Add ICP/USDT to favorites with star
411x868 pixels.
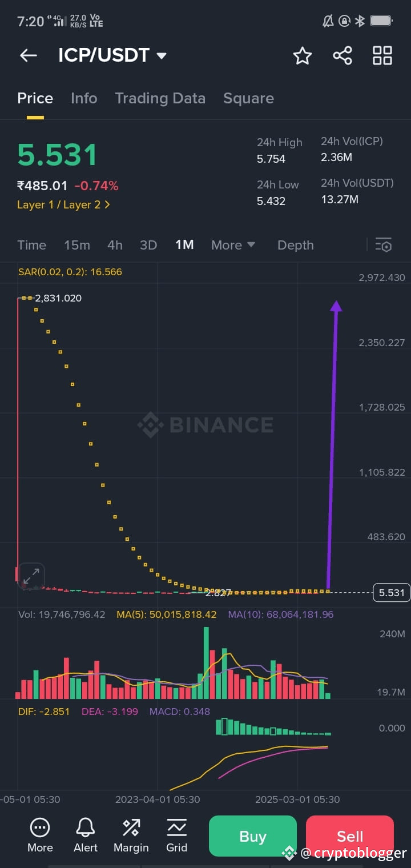tap(303, 55)
